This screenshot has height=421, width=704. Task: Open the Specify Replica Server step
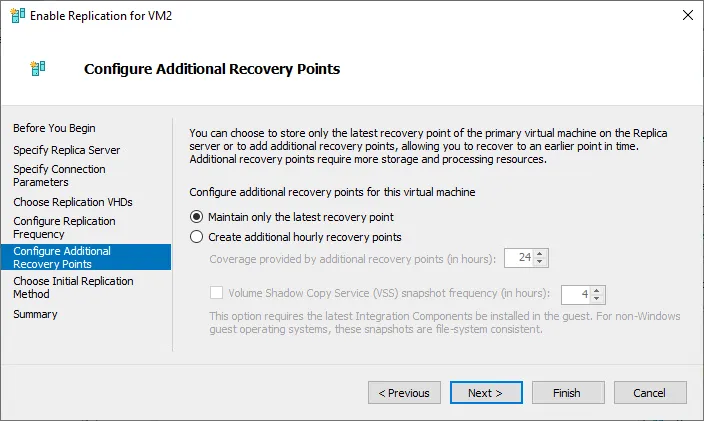pos(66,150)
